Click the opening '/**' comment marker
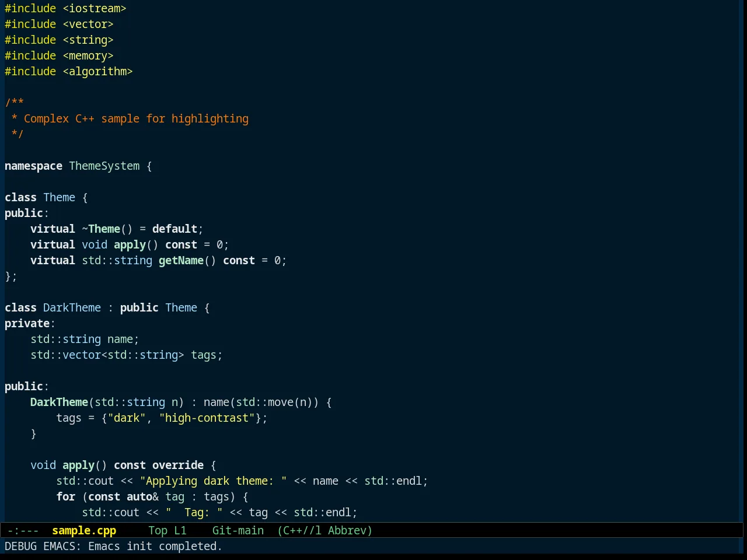This screenshot has height=560, width=747. tap(14, 103)
